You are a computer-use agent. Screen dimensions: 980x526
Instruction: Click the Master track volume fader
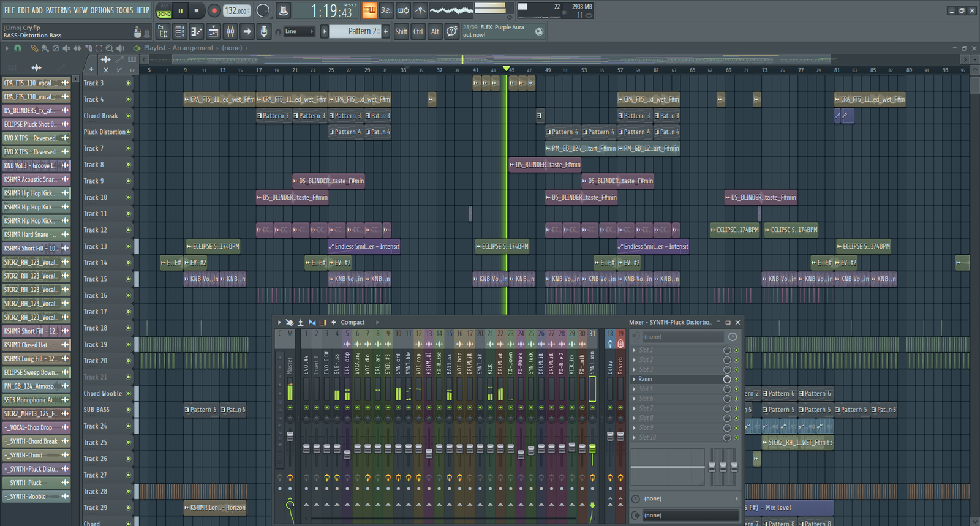[x=290, y=436]
